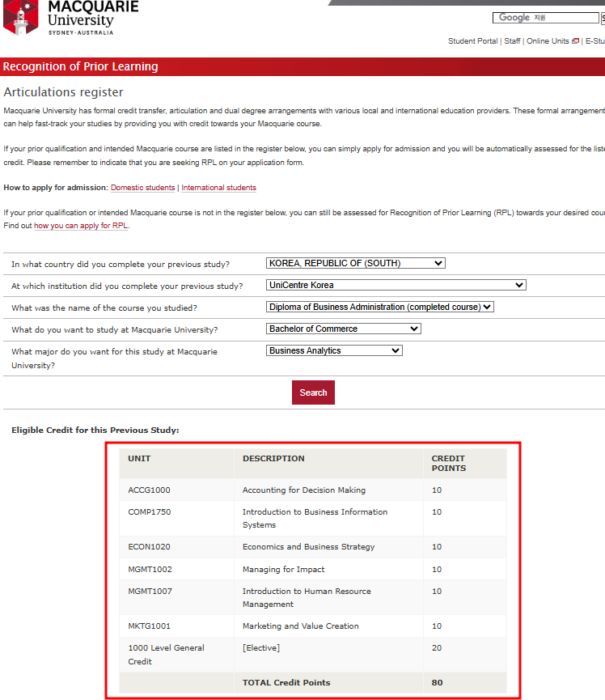605x700 pixels.
Task: Open the Online Units link
Action: click(548, 41)
